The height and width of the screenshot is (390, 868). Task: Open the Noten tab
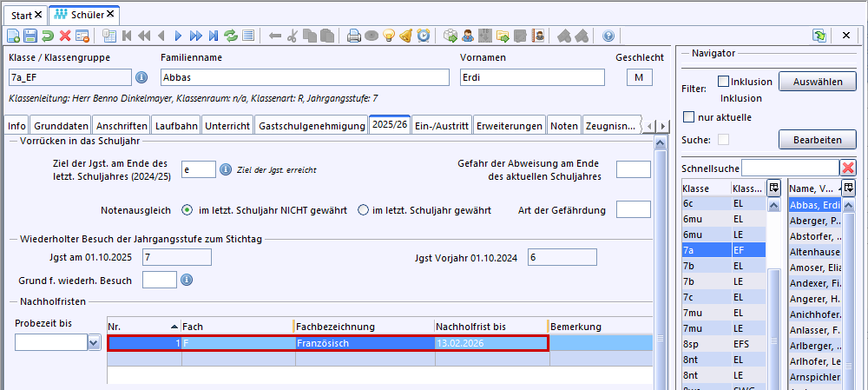[x=564, y=126]
